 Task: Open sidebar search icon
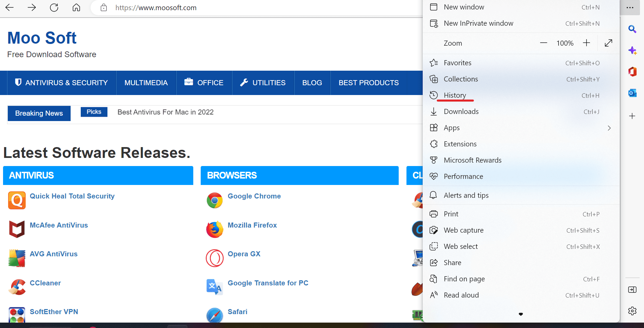click(x=632, y=29)
